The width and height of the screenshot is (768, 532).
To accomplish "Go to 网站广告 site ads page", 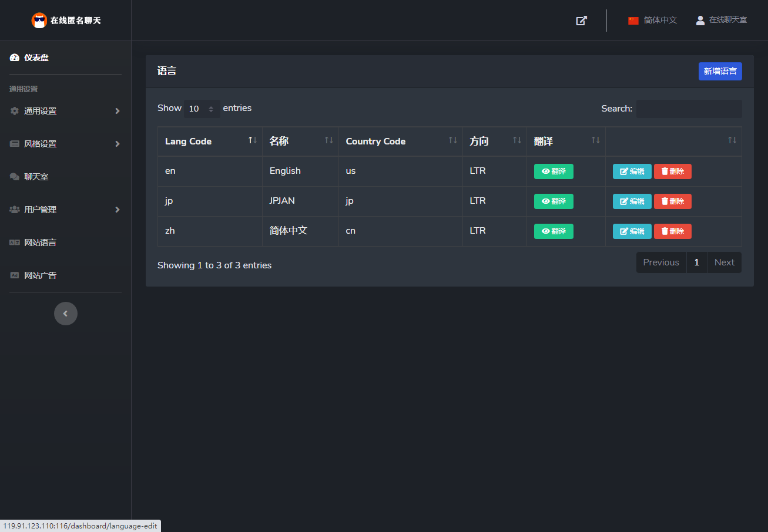I will tap(40, 275).
